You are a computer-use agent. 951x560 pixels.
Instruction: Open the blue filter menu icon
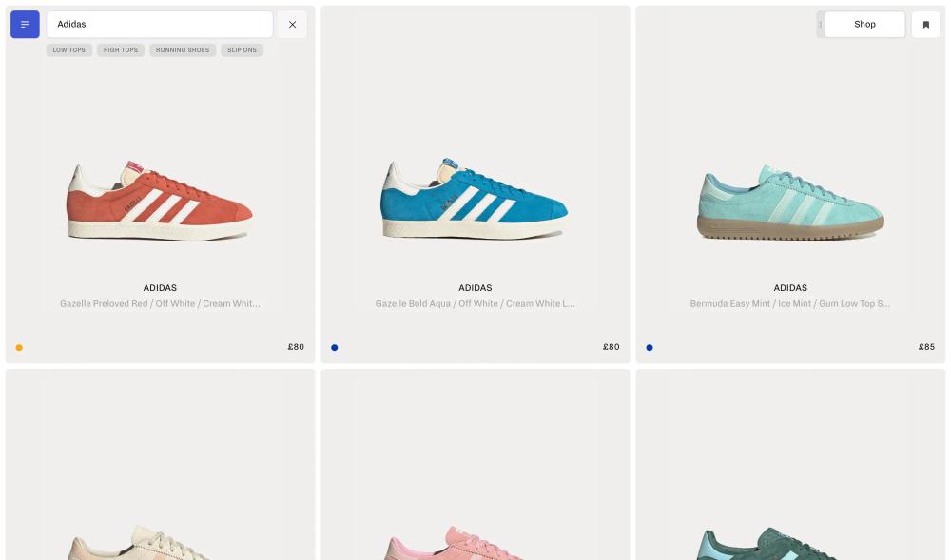(x=25, y=24)
